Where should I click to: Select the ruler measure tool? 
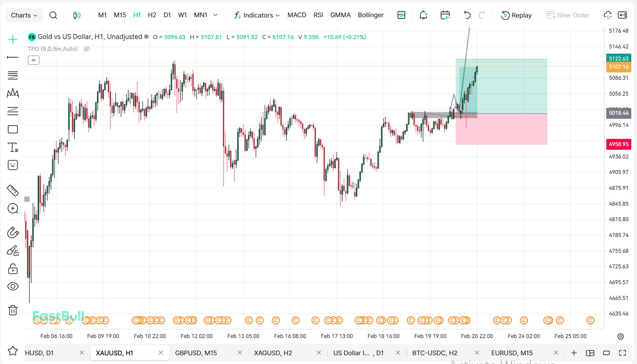tap(13, 190)
